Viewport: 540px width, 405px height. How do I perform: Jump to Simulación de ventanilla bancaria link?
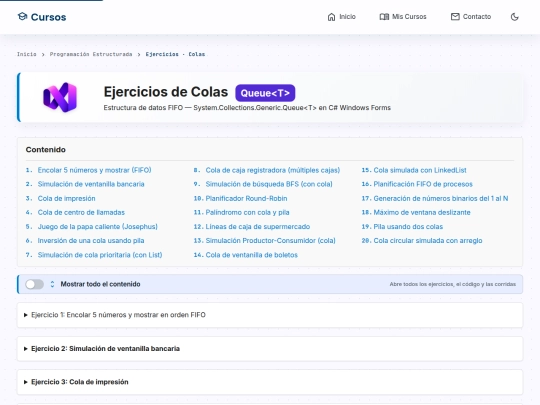point(91,184)
